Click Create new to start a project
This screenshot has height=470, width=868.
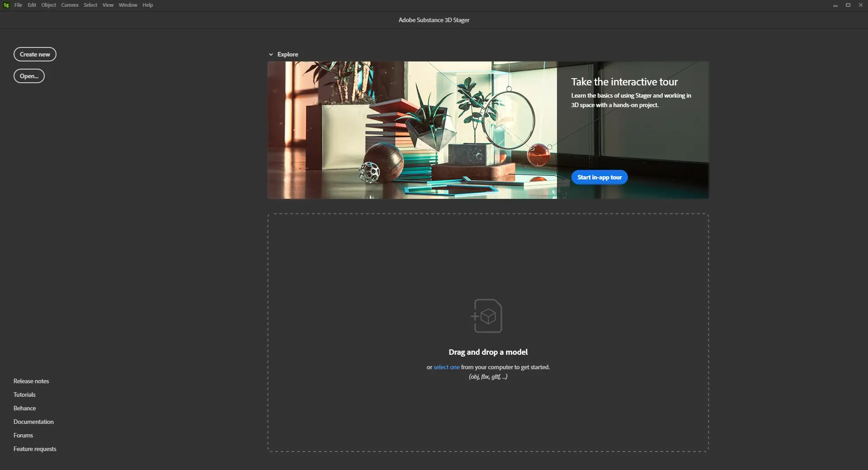(x=35, y=54)
